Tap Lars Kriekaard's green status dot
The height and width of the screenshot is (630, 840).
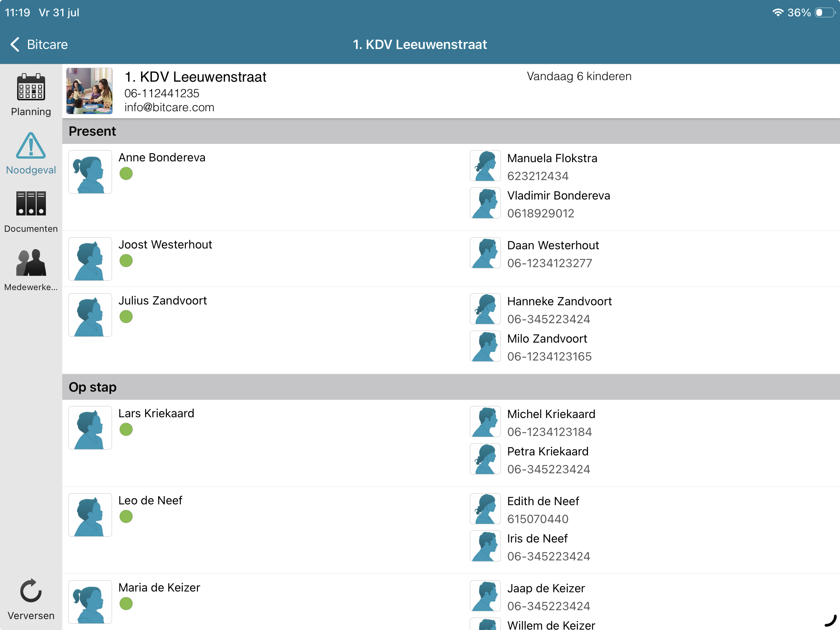(126, 429)
